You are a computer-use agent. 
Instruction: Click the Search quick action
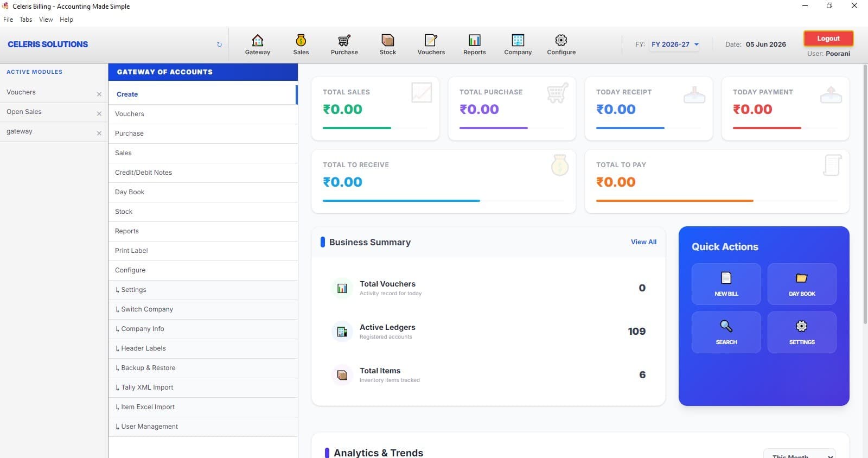tap(726, 332)
